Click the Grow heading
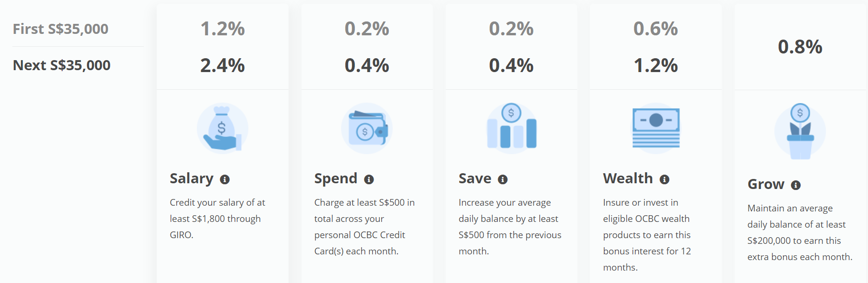The image size is (868, 283). coord(766,184)
